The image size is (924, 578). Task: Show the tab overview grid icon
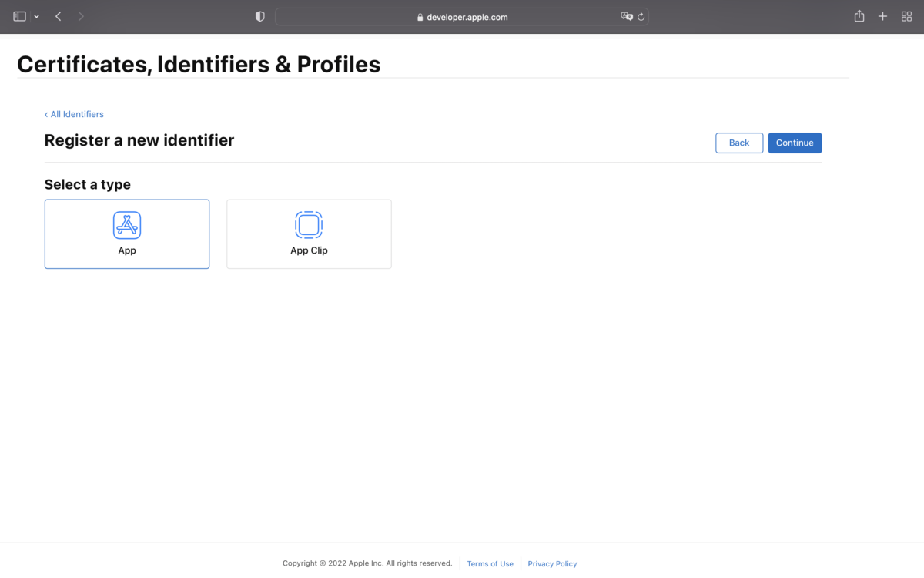point(906,16)
